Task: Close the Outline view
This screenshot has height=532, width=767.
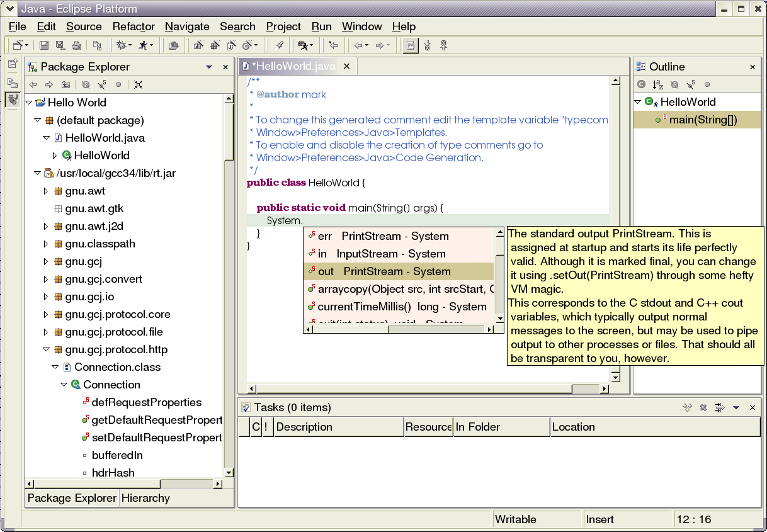Action: pyautogui.click(x=753, y=67)
